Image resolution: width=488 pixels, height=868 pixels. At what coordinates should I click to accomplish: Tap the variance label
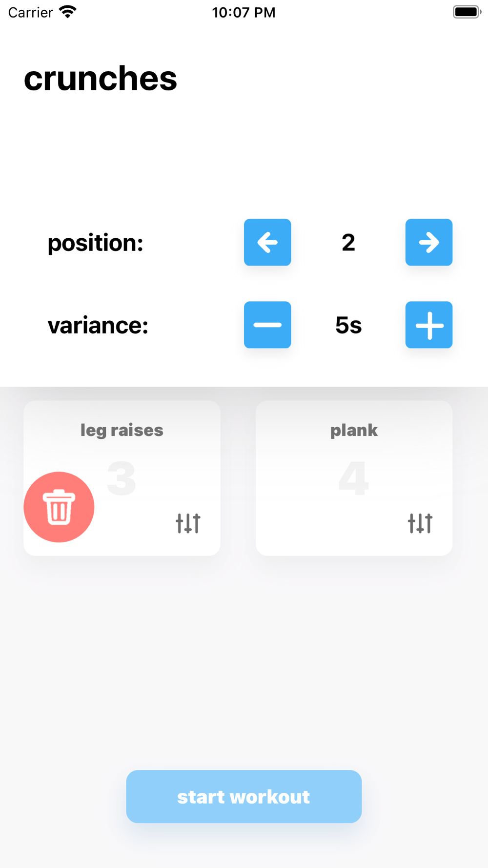[98, 325]
